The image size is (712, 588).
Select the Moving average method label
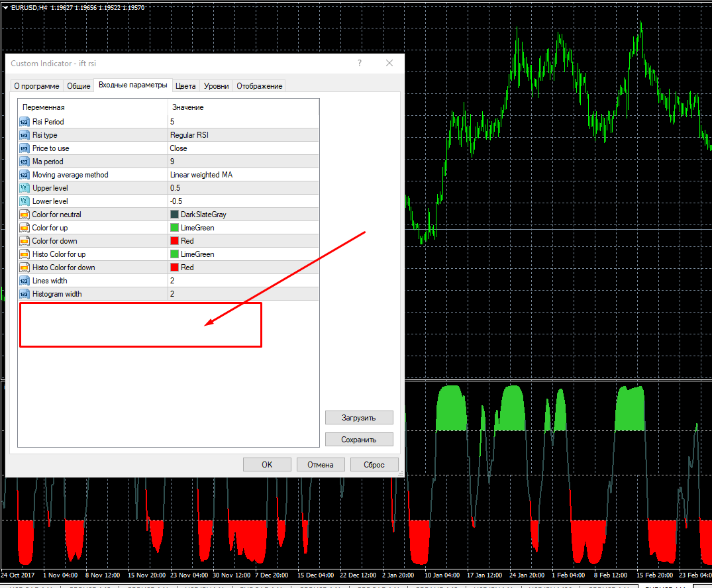[70, 175]
